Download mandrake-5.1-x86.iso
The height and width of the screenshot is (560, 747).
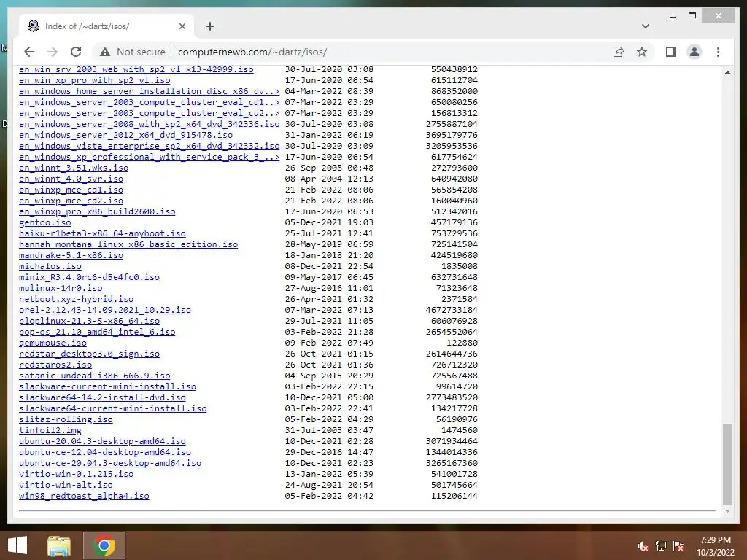[71, 256]
